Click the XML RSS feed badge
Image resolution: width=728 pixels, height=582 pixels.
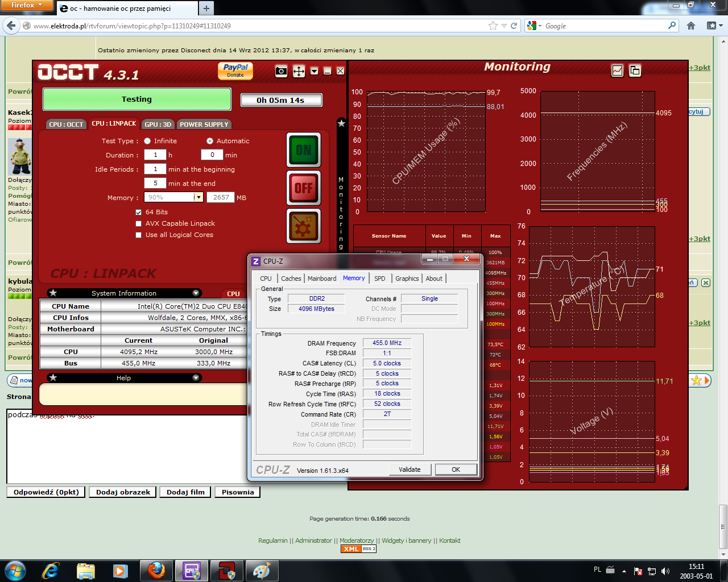[x=358, y=549]
